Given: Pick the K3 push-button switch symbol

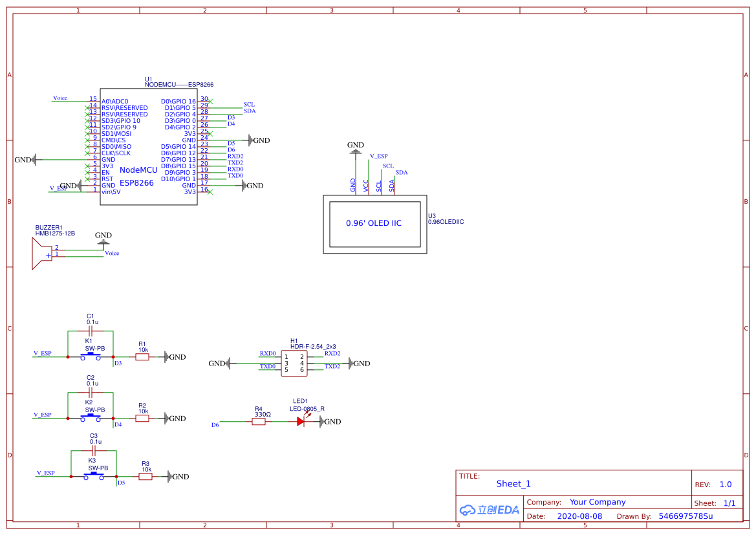Looking at the screenshot, I should point(94,476).
